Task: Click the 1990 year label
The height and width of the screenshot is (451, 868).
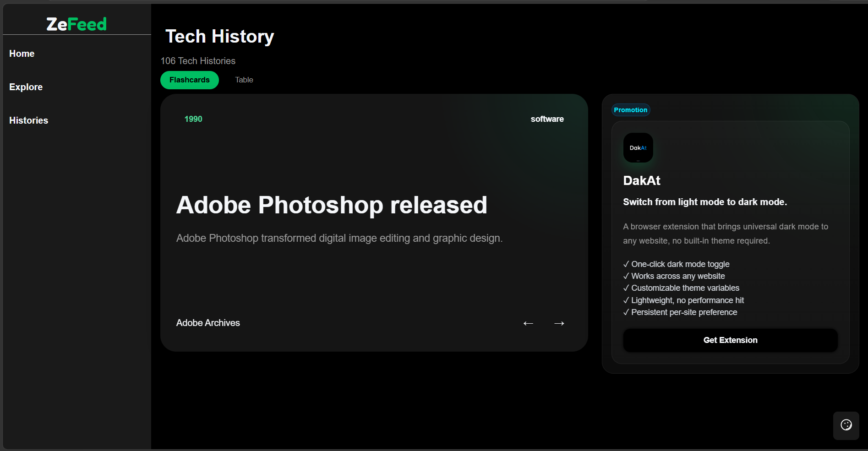Action: pos(193,119)
